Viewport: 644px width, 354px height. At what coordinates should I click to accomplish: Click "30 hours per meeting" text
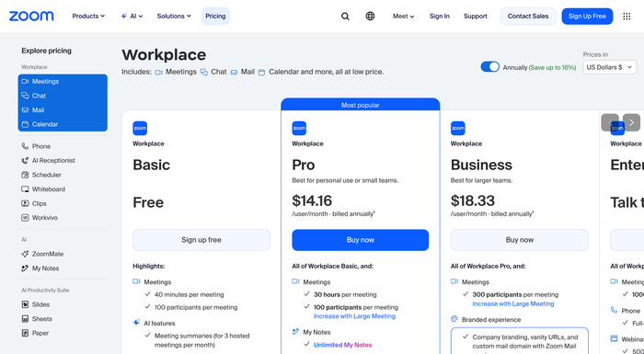point(345,294)
